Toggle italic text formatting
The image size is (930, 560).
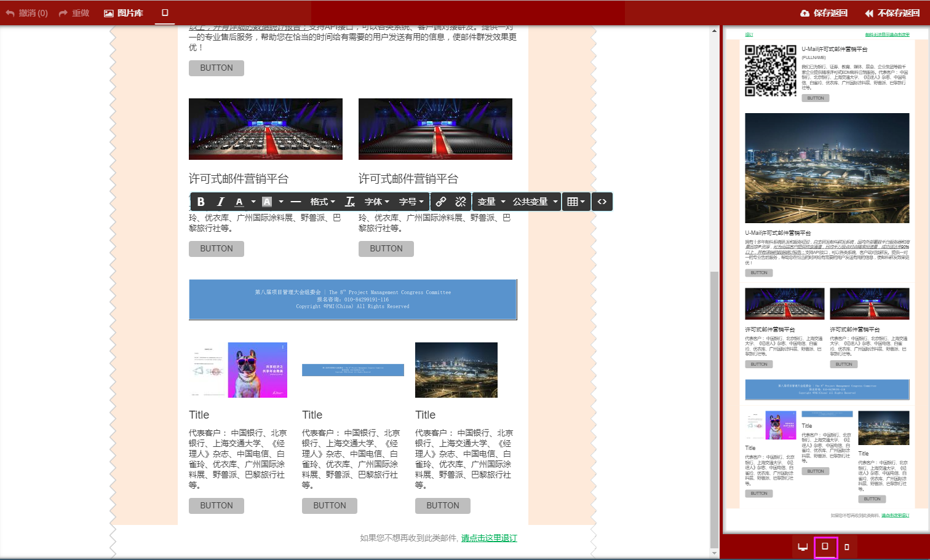(x=220, y=202)
